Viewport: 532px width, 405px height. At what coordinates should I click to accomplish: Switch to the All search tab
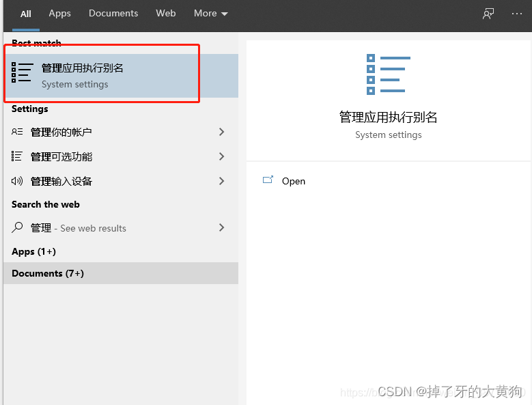25,14
